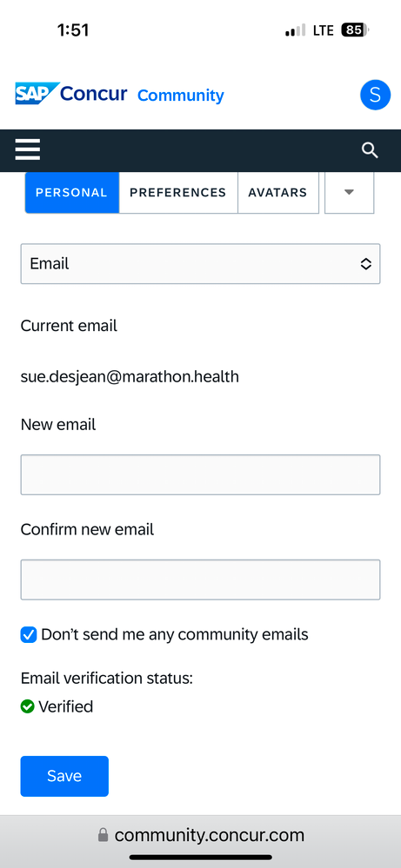Open the hamburger navigation menu
The image size is (401, 868).
pos(28,150)
